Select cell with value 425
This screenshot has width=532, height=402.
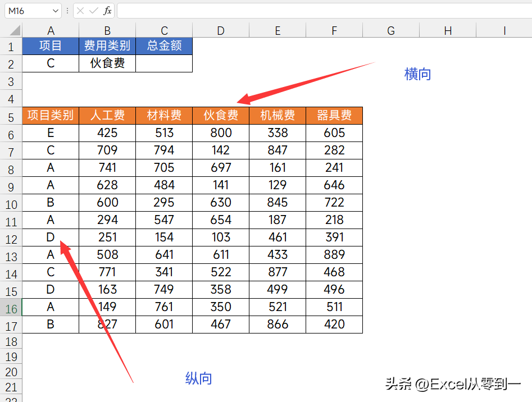pyautogui.click(x=107, y=133)
